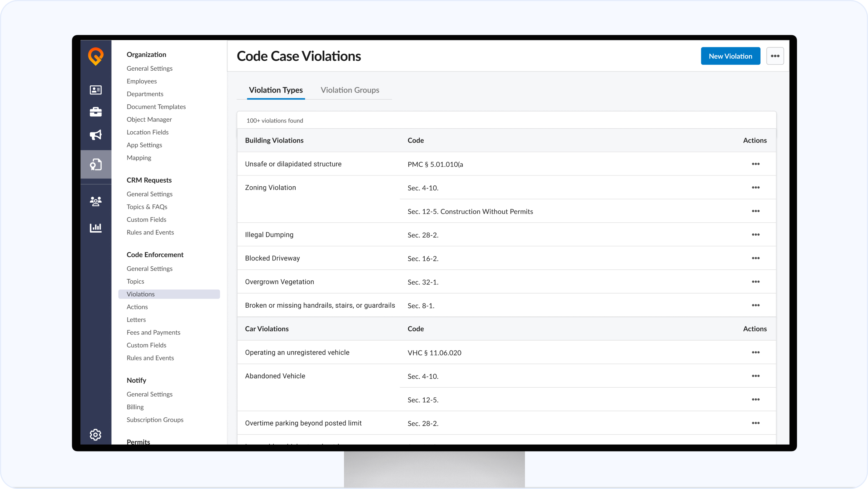
Task: Click the orange logo icon in sidebar
Action: pyautogui.click(x=96, y=56)
